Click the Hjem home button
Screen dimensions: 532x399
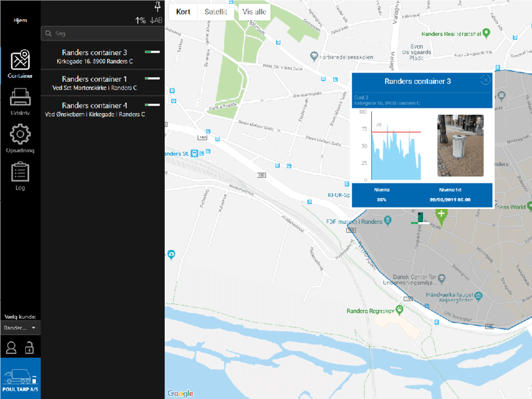point(20,20)
